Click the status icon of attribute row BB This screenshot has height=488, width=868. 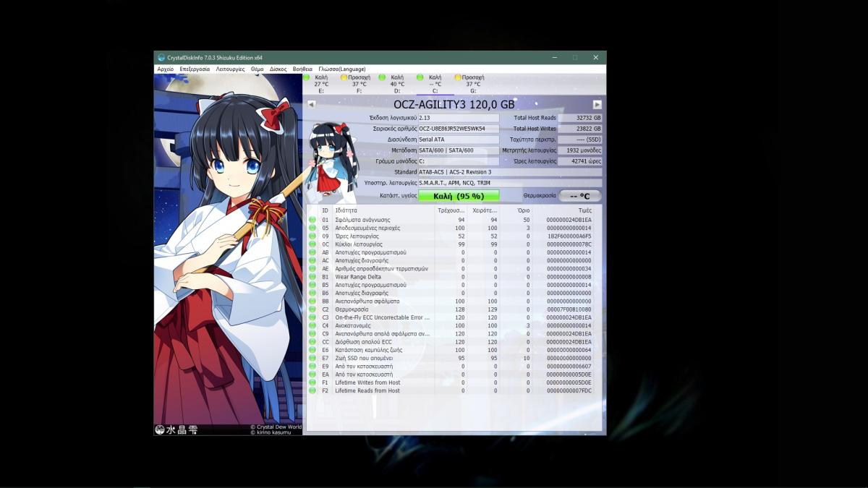point(312,301)
